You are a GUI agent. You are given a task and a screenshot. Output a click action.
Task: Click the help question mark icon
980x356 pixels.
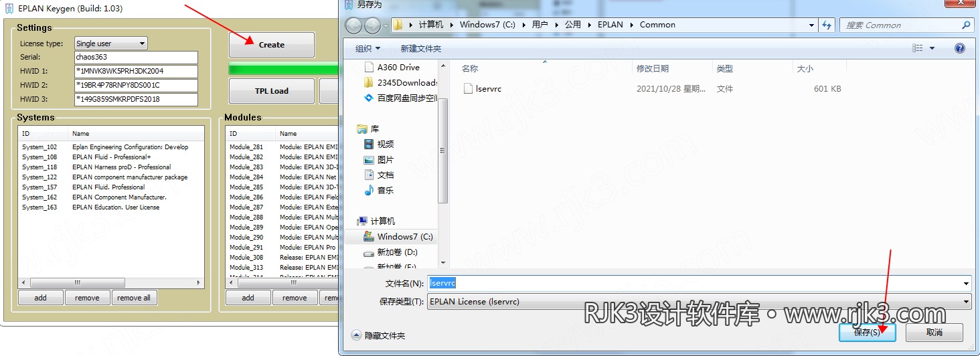coord(959,48)
